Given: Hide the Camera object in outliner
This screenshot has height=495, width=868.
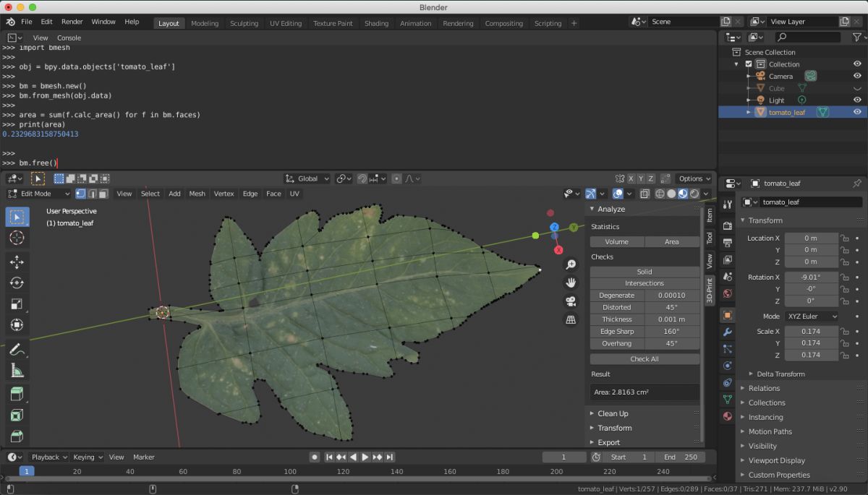Looking at the screenshot, I should pos(857,76).
